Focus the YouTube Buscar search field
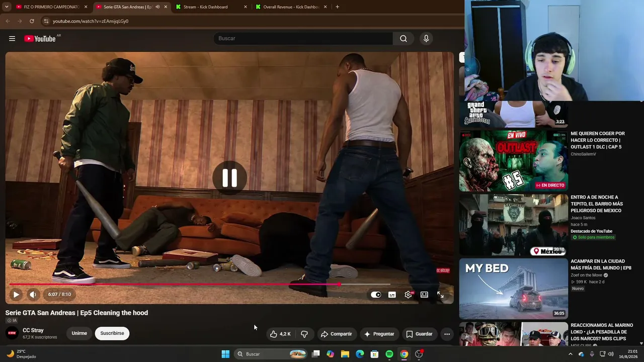This screenshot has width=644, height=362. [304, 39]
